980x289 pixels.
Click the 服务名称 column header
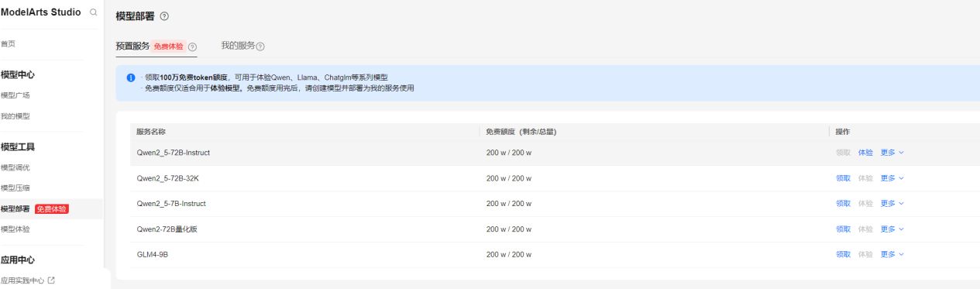pos(151,132)
